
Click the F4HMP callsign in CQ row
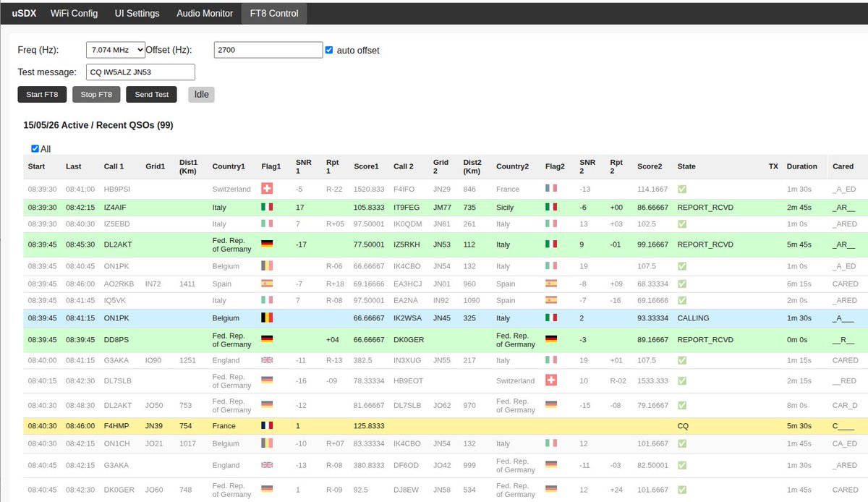(x=116, y=426)
